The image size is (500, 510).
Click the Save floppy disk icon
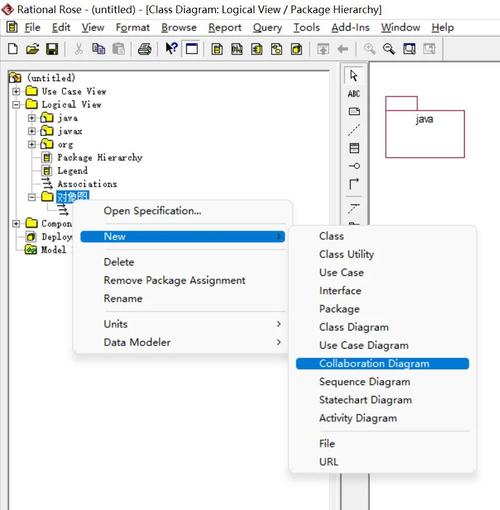pos(52,49)
